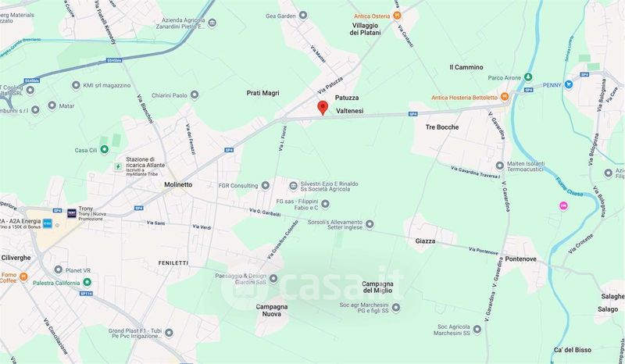Click the Chiarini Paolo place marker
The height and width of the screenshot is (364, 625).
(195, 95)
